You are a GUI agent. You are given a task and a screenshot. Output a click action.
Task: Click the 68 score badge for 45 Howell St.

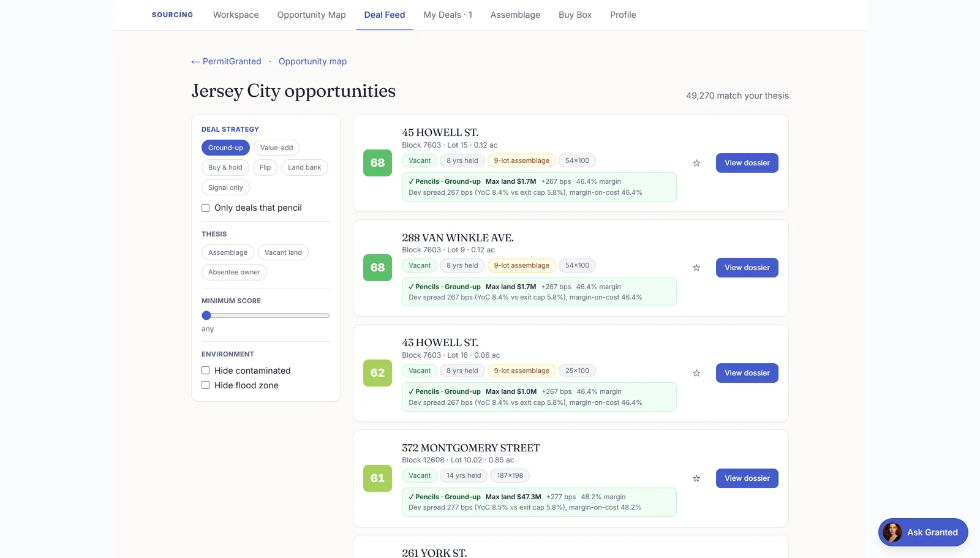(x=377, y=163)
